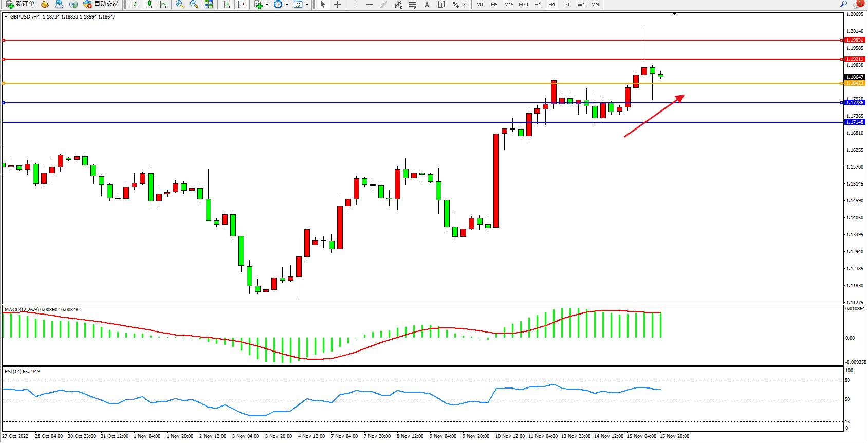
Task: Switch timeframe to D1
Action: pyautogui.click(x=566, y=4)
